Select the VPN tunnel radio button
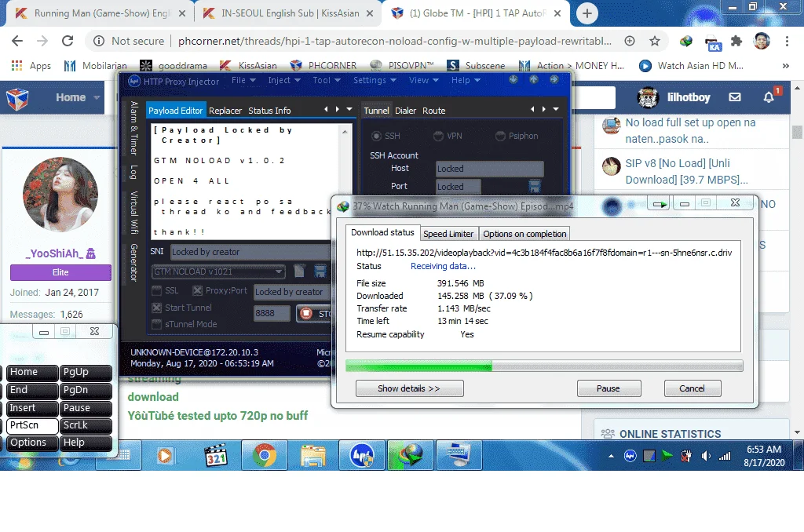The width and height of the screenshot is (804, 532). [x=438, y=136]
